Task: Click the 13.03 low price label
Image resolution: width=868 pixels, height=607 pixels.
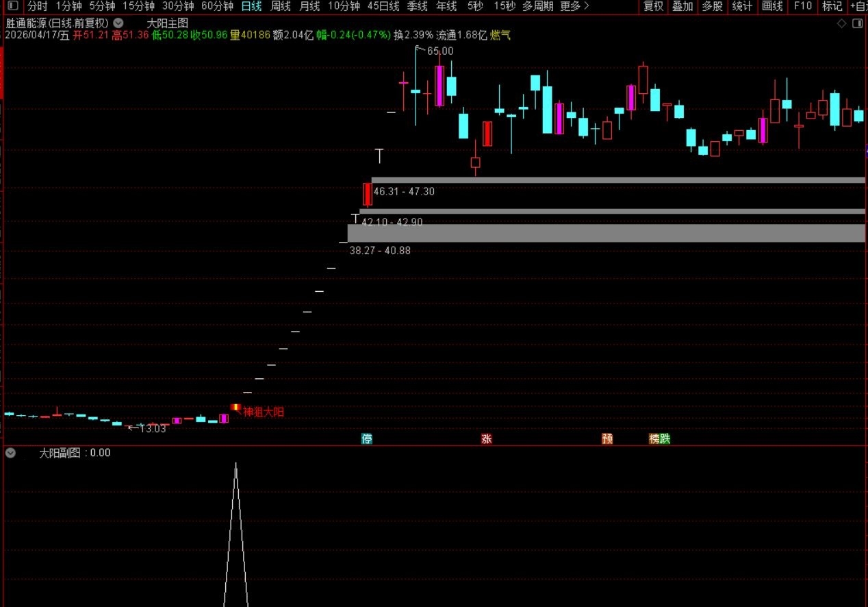Action: (x=153, y=428)
